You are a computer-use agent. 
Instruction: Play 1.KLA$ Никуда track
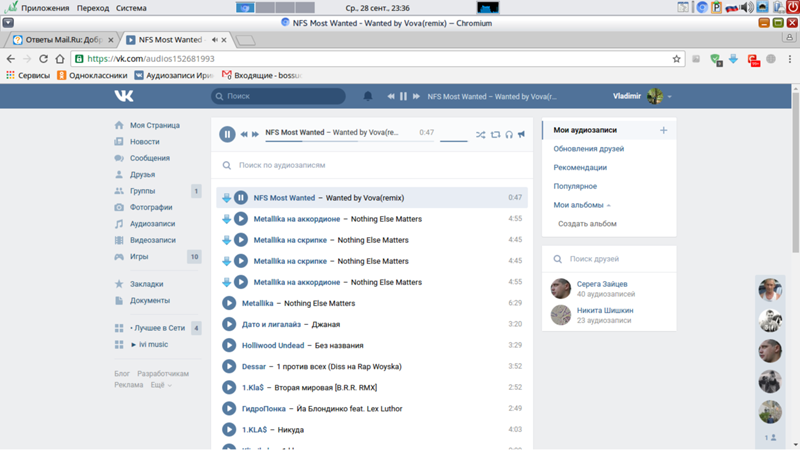click(x=229, y=430)
